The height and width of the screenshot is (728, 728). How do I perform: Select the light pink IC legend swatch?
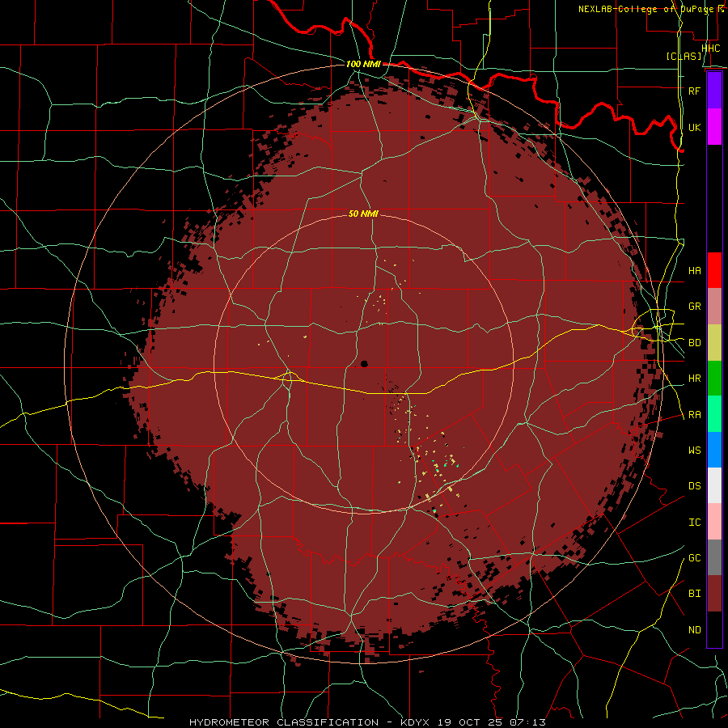(714, 522)
